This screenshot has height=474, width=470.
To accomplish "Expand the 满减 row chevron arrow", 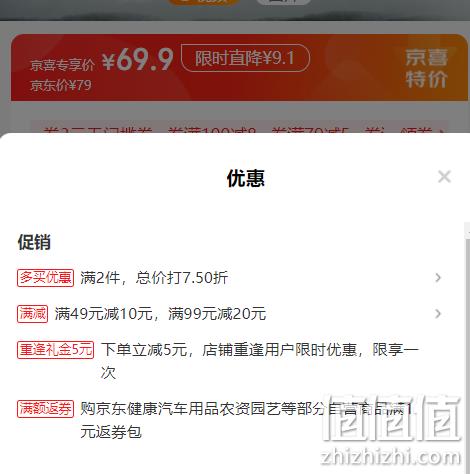I will (438, 314).
